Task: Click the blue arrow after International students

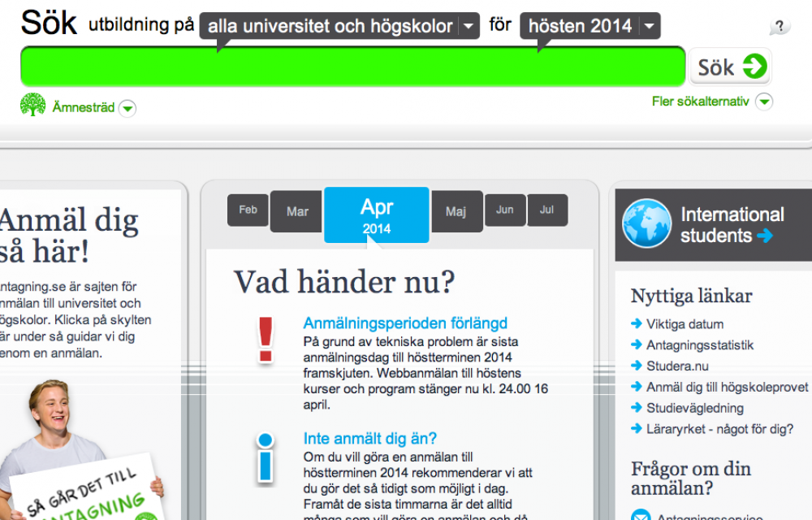Action: coord(764,236)
